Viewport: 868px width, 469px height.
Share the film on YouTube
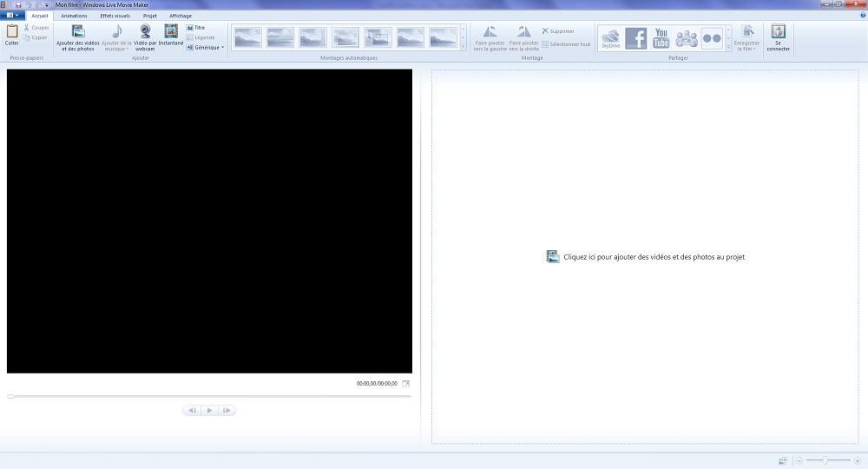[x=661, y=38]
